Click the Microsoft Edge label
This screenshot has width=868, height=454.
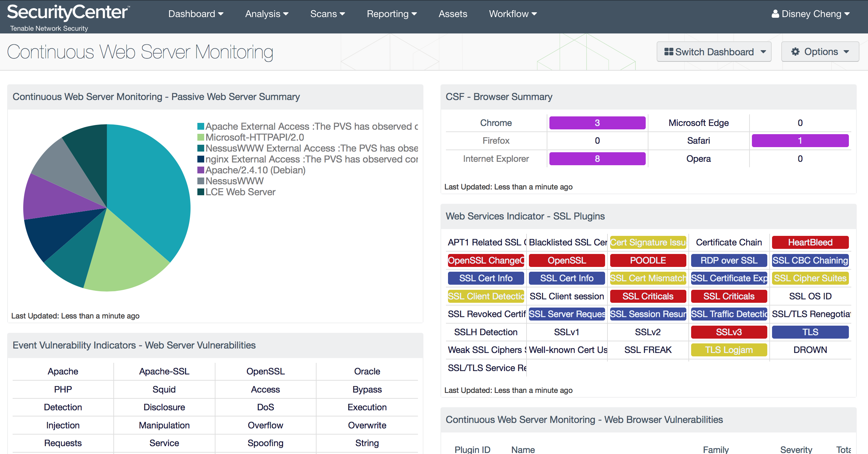tap(699, 123)
